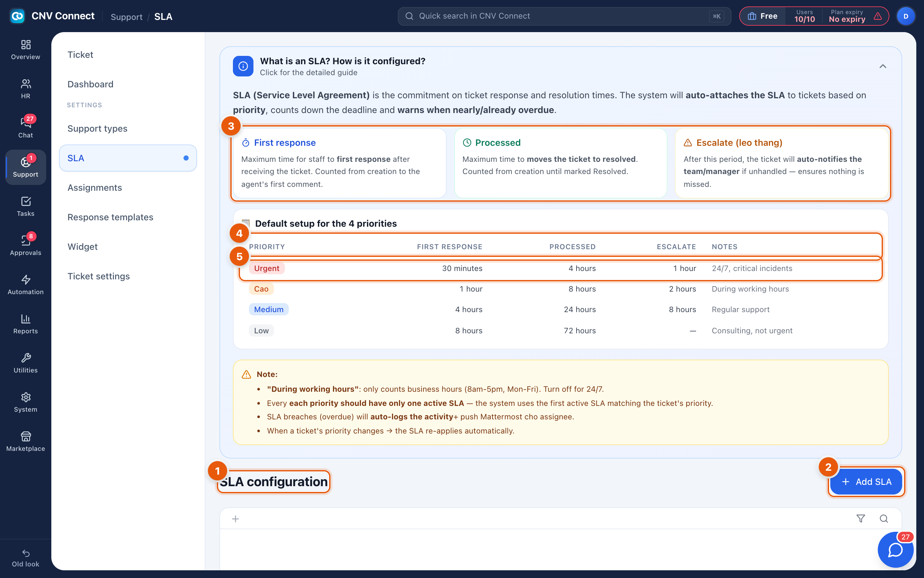This screenshot has width=924, height=578.
Task: Click the Add SLA button
Action: 866,482
